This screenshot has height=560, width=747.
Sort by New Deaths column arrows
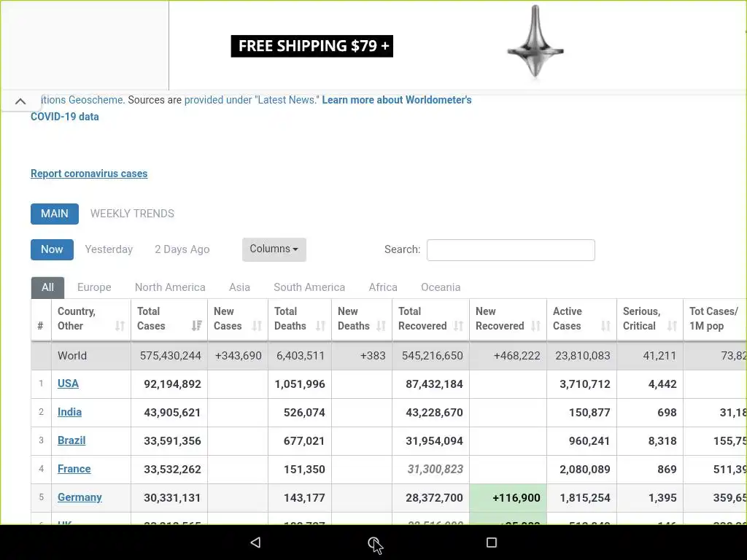(381, 326)
